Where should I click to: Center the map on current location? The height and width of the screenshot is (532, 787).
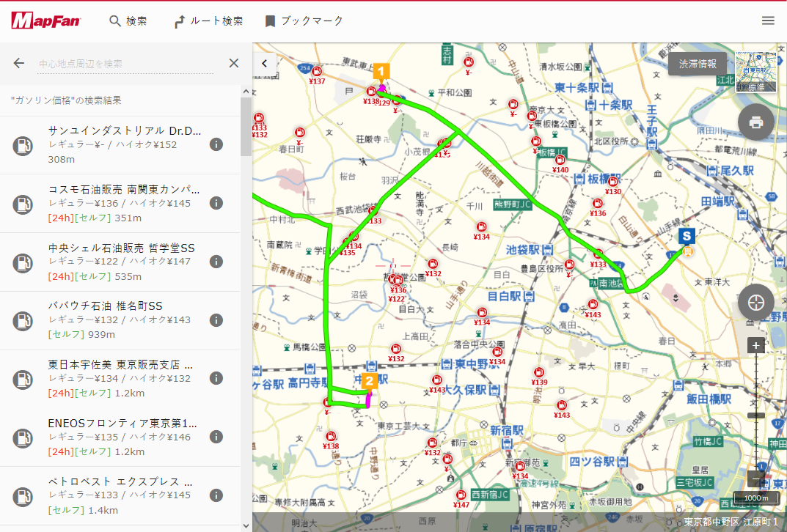point(756,303)
